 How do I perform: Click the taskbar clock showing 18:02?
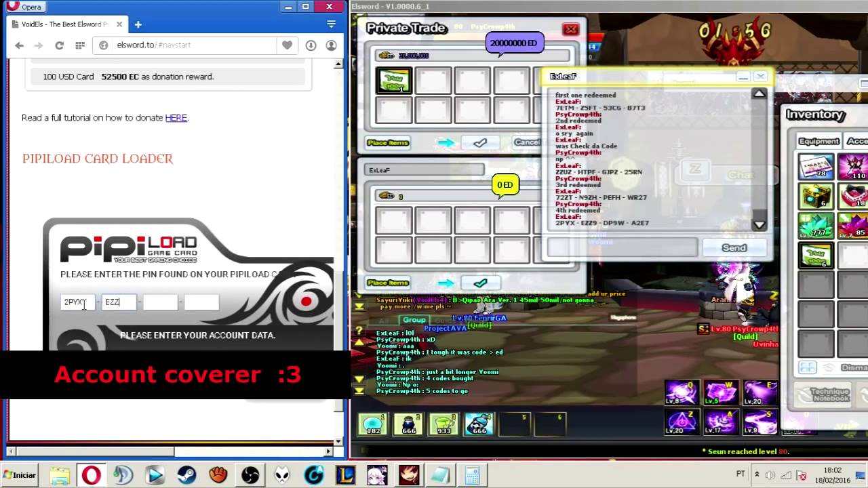(833, 474)
